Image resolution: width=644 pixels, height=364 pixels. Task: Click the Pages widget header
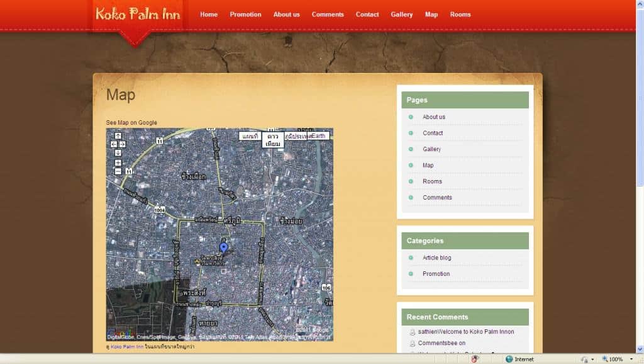465,100
